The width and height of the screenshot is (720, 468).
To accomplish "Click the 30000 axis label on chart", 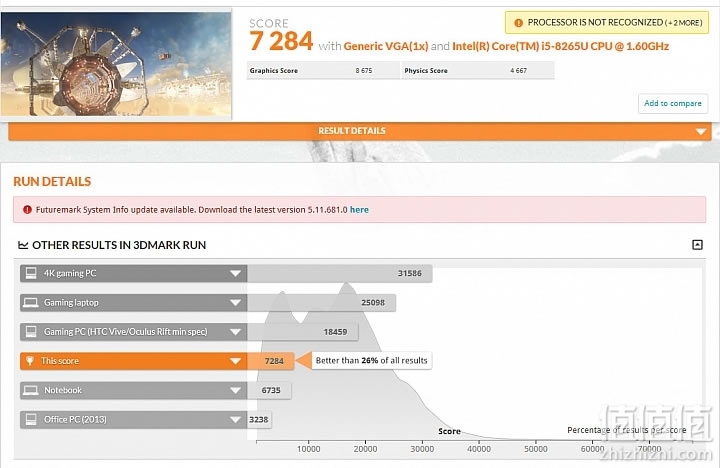I will 422,449.
